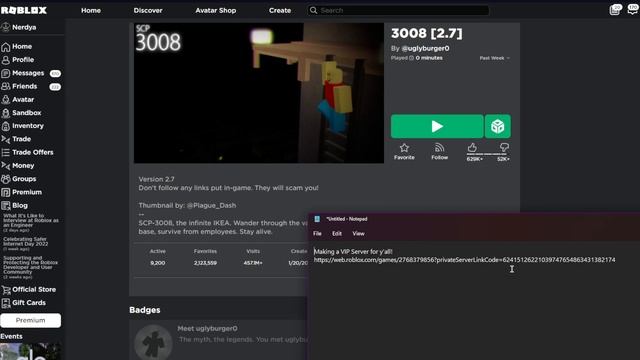Click the private server URL in Notepad
The width and height of the screenshot is (640, 360).
point(464,260)
